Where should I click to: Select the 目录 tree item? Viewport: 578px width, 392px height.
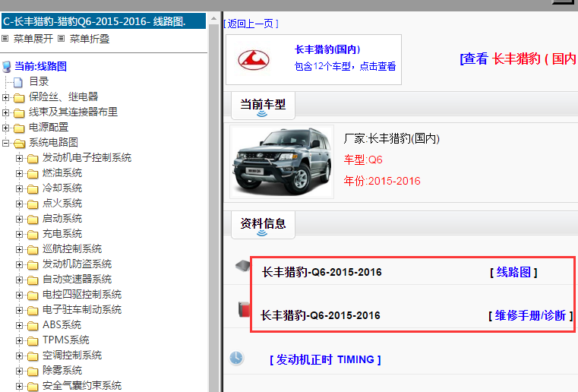click(x=39, y=81)
